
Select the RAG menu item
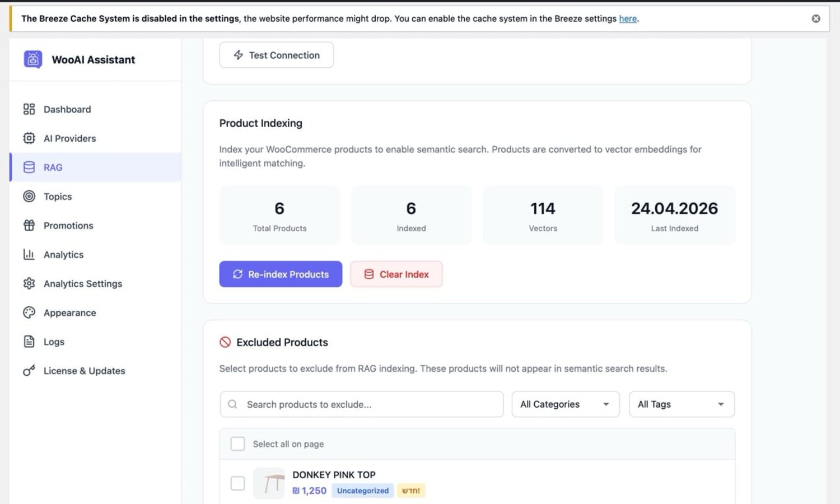95,167
